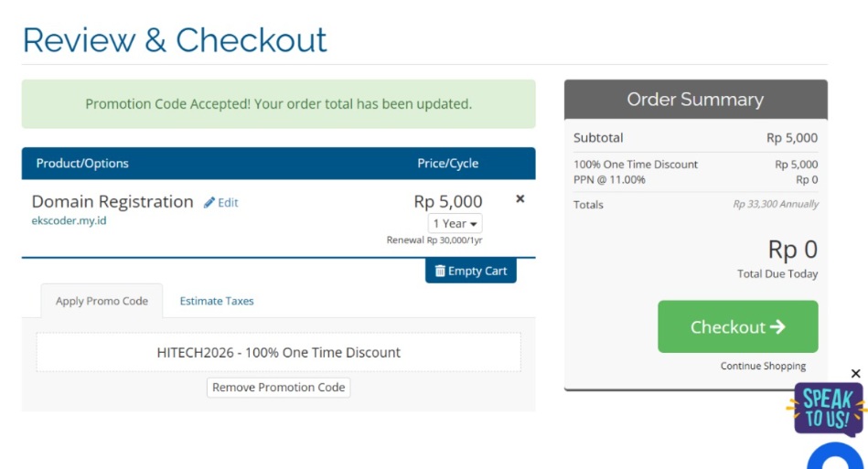Open the Speak To Us chat badge

[x=828, y=408]
